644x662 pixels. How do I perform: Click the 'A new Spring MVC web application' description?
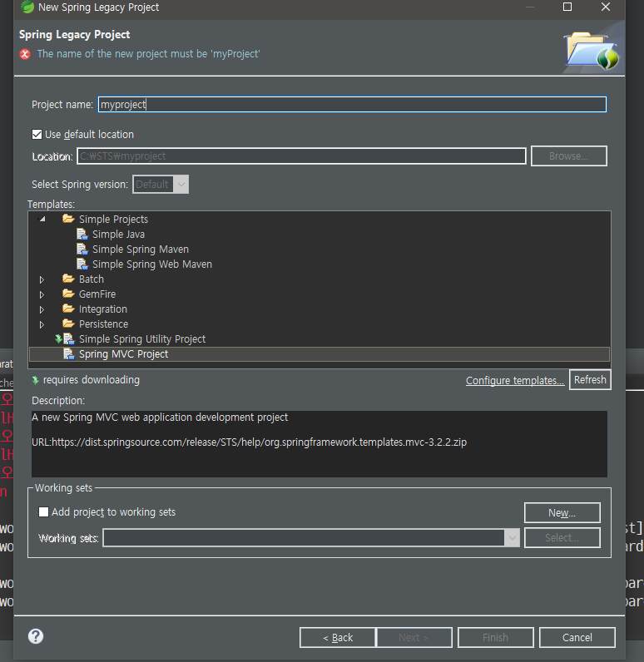point(160,417)
